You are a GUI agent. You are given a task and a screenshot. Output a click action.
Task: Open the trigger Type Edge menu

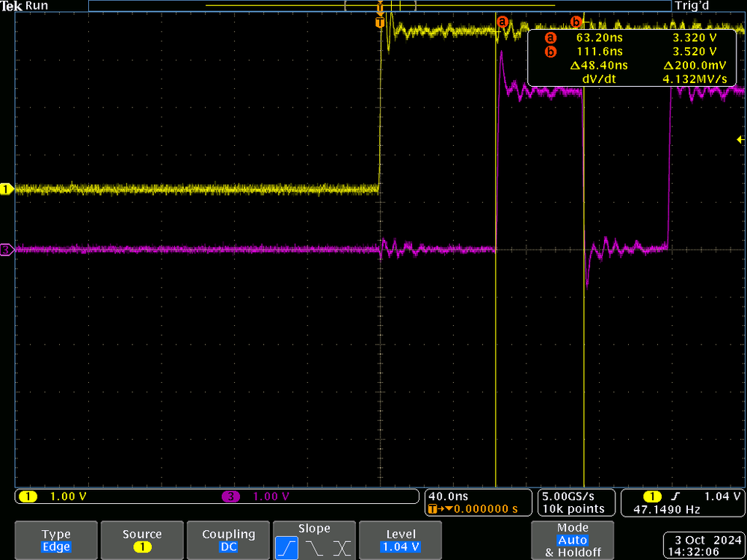pos(56,540)
